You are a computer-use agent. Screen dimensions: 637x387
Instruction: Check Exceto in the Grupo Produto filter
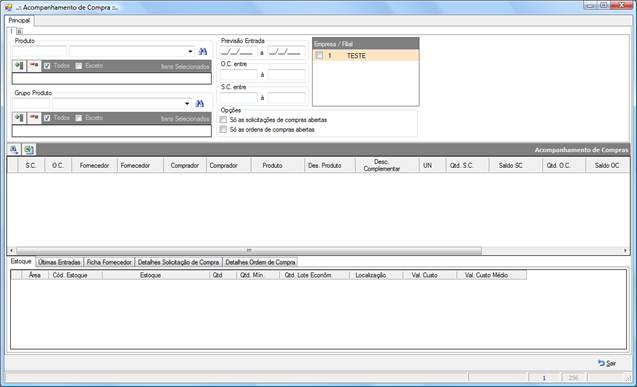[x=79, y=118]
